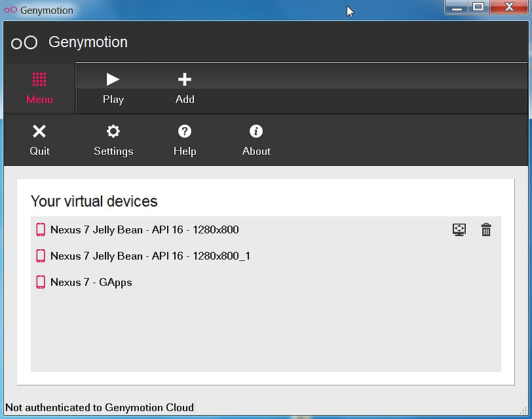Click the phone icon beside Nexus 7 - GApps
The image size is (532, 419).
[41, 283]
